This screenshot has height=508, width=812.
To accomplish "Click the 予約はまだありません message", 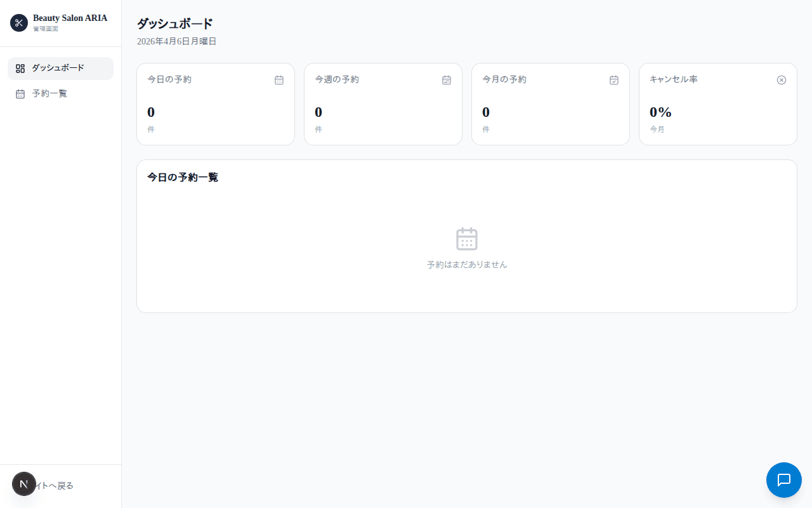I will pos(466,265).
